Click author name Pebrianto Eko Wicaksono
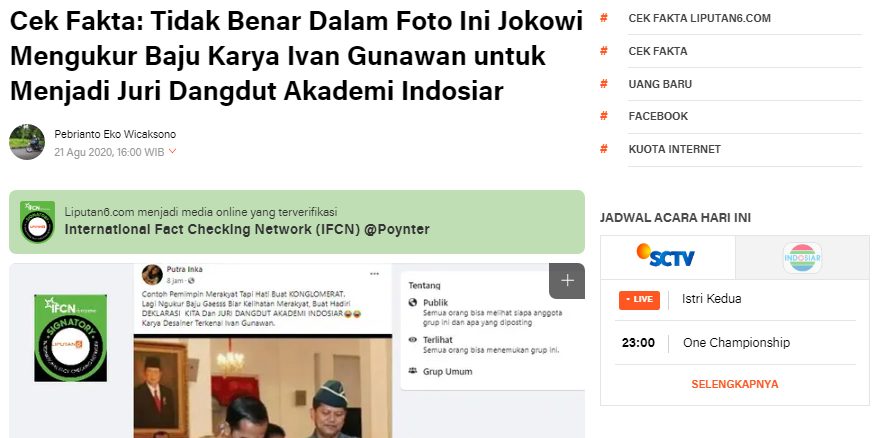The image size is (886, 438). point(115,135)
